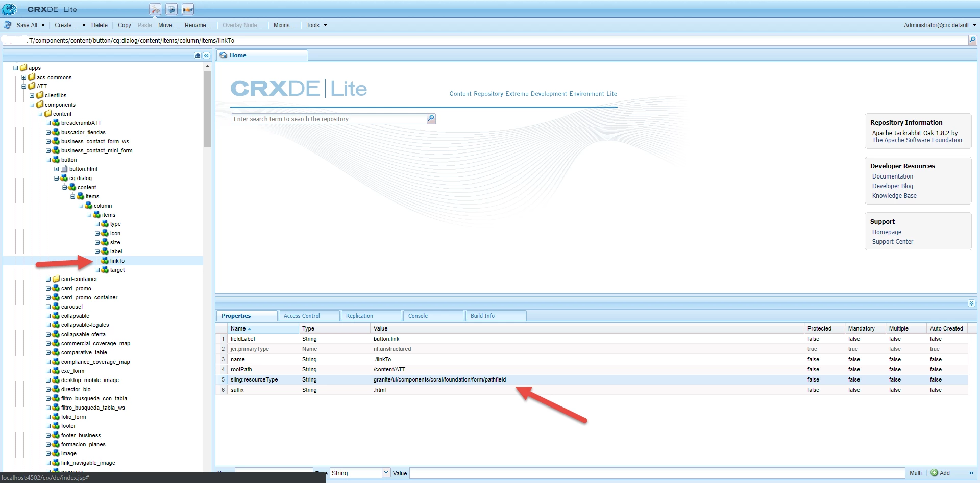Open The Apache Software Foundation link
Image resolution: width=980 pixels, height=483 pixels.
click(917, 140)
